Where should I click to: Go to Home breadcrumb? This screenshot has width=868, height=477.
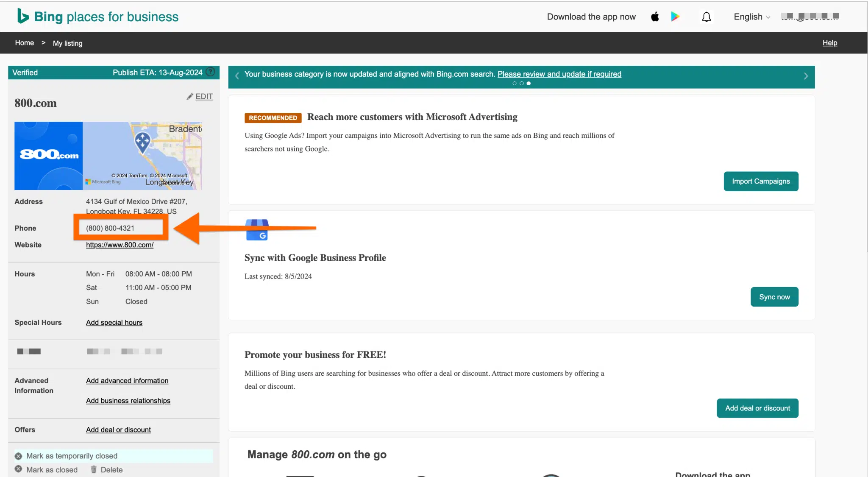click(x=25, y=43)
